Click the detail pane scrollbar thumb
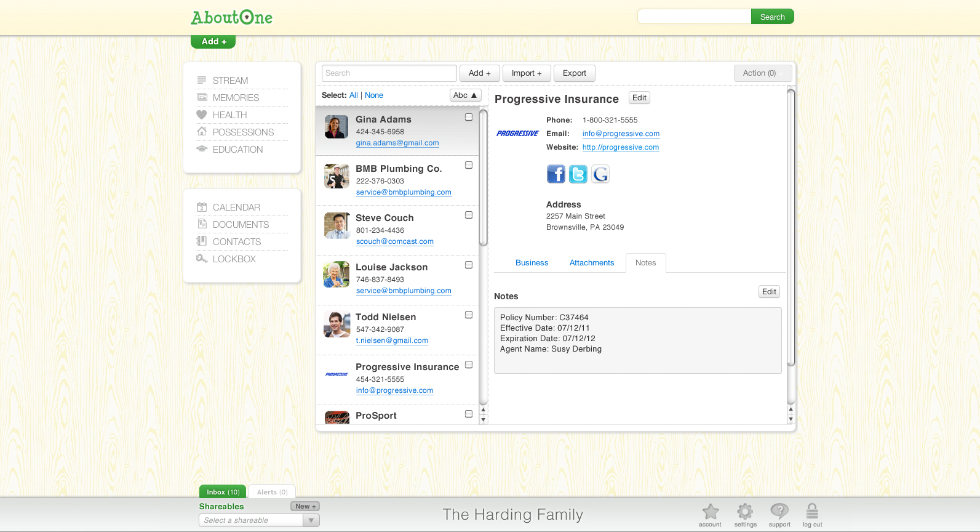The height and width of the screenshot is (532, 980). [791, 228]
